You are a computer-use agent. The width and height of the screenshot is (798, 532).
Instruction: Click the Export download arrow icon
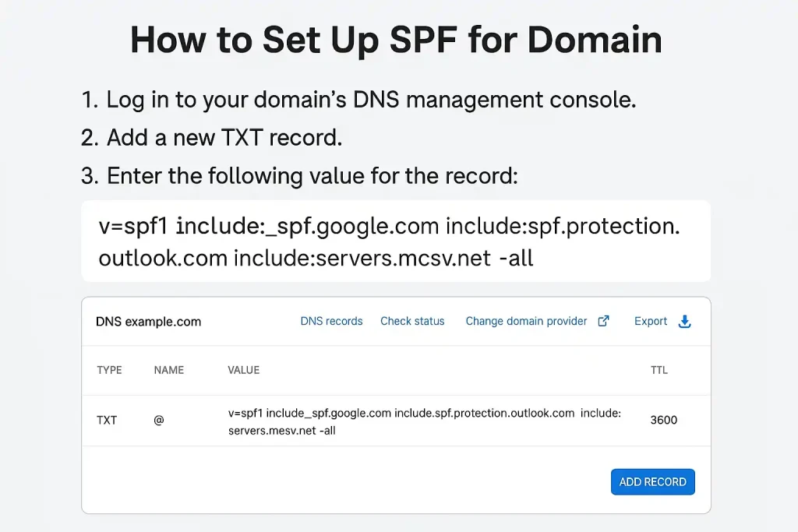coord(684,321)
